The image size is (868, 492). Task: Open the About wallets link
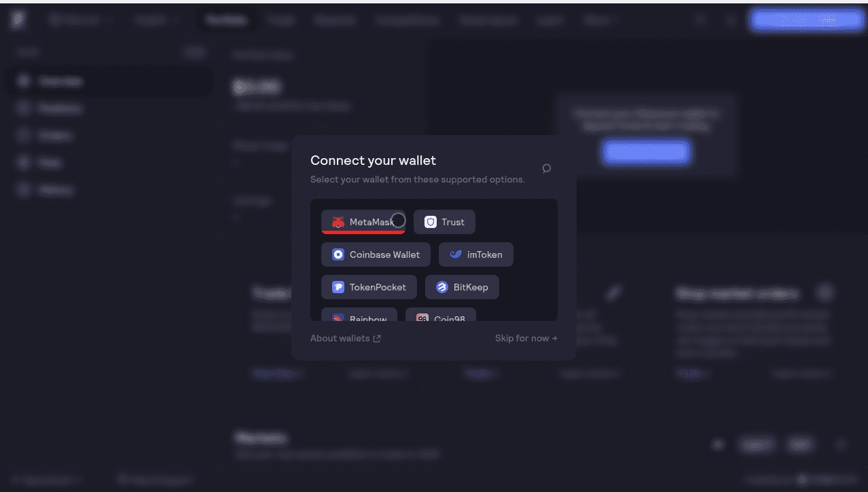click(346, 338)
